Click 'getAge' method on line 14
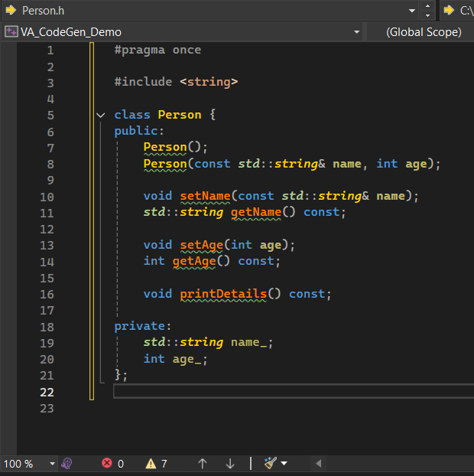Viewport: 474px width, 476px height. coord(194,262)
